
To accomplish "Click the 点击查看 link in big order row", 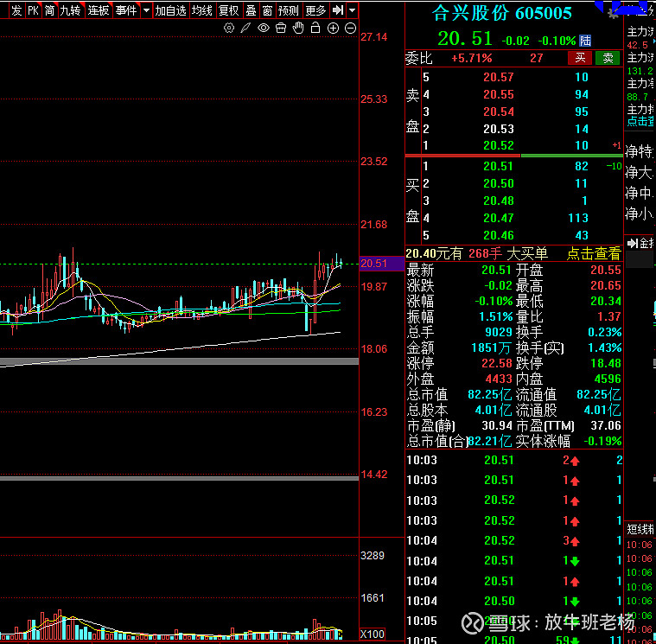I will 594,253.
